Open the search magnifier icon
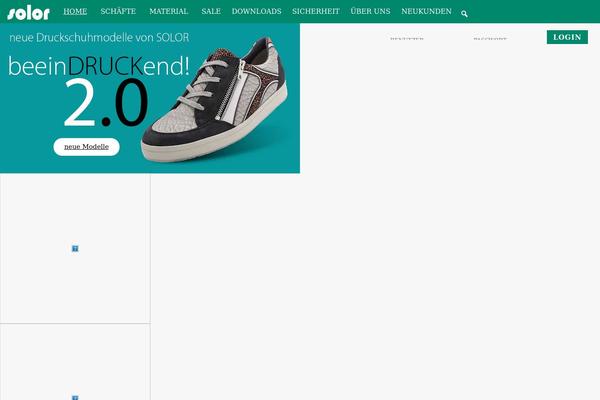600x400 pixels. pos(464,14)
